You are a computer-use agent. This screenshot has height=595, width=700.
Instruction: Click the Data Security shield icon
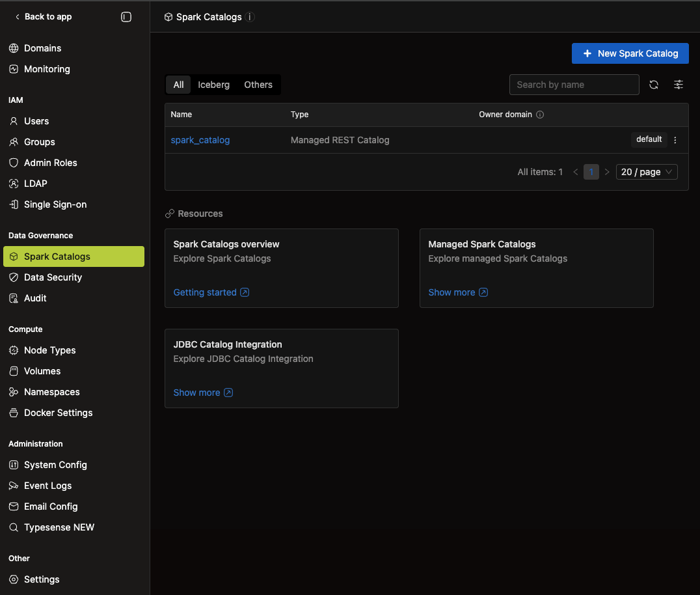14,277
